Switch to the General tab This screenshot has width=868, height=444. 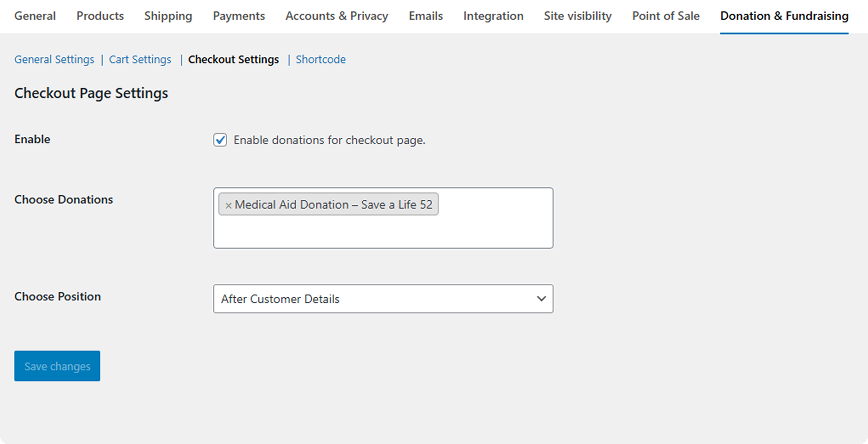pyautogui.click(x=35, y=16)
